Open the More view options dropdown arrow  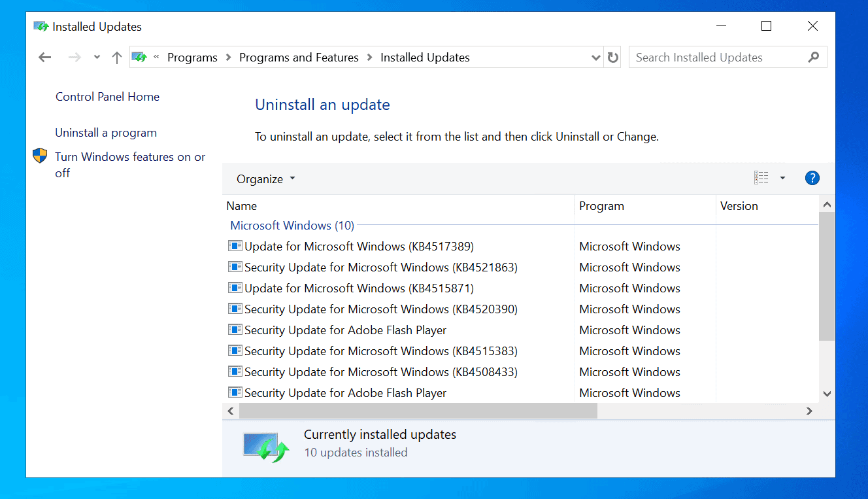tap(782, 178)
